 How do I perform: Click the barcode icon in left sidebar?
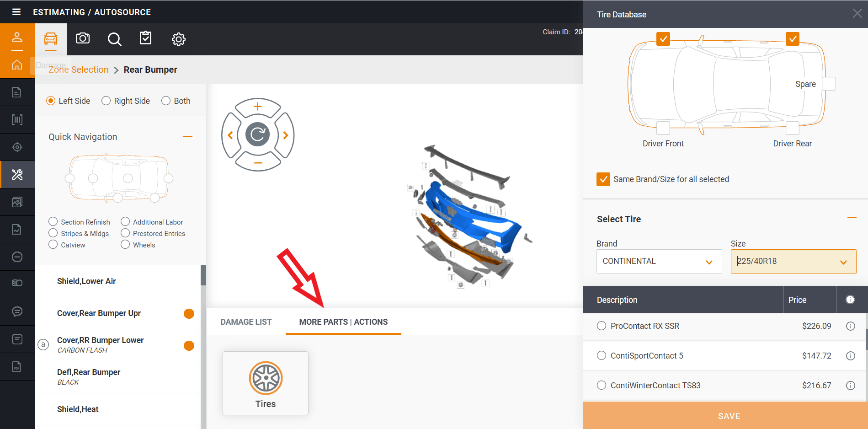pos(17,119)
